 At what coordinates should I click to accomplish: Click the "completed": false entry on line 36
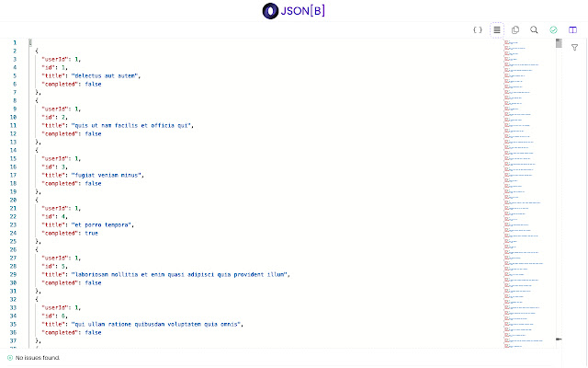coord(72,332)
